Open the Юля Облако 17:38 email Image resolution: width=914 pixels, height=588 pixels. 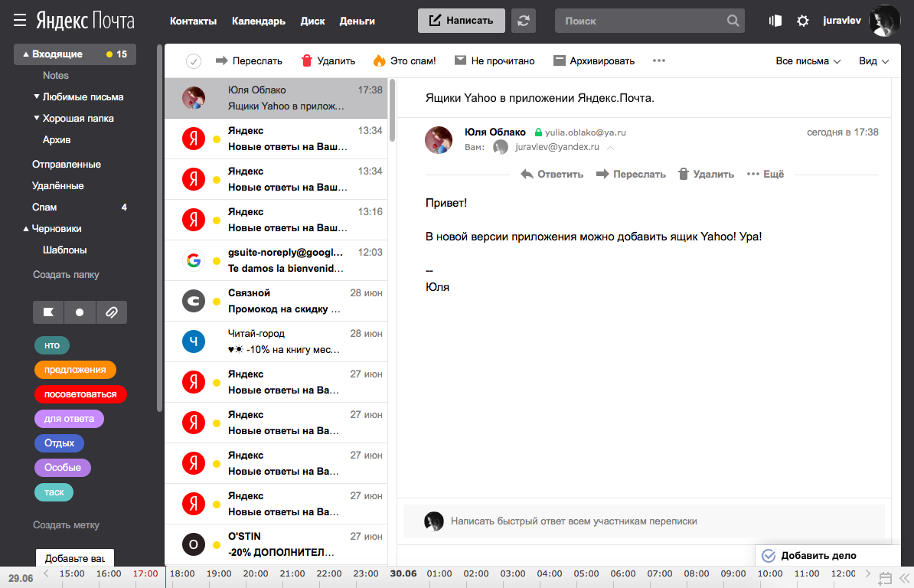[x=276, y=98]
